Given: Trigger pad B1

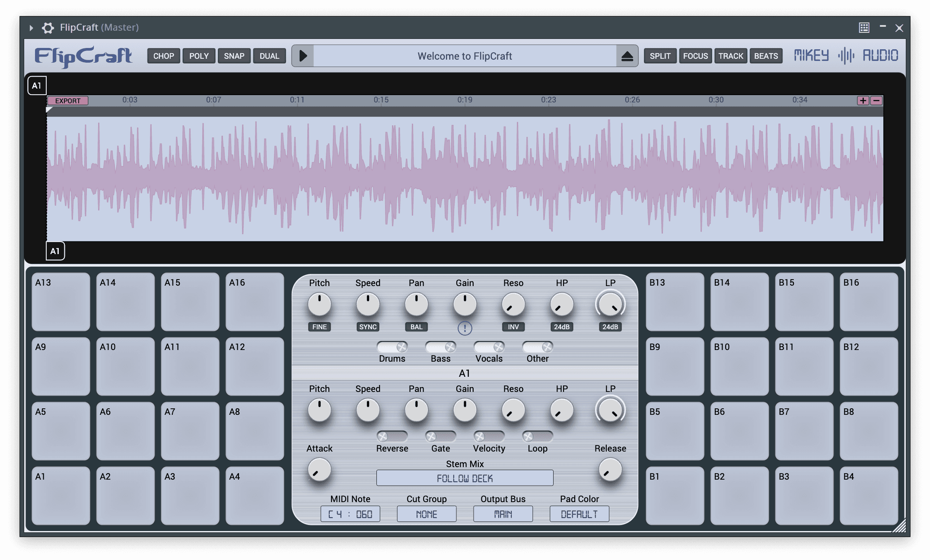Looking at the screenshot, I should (675, 496).
